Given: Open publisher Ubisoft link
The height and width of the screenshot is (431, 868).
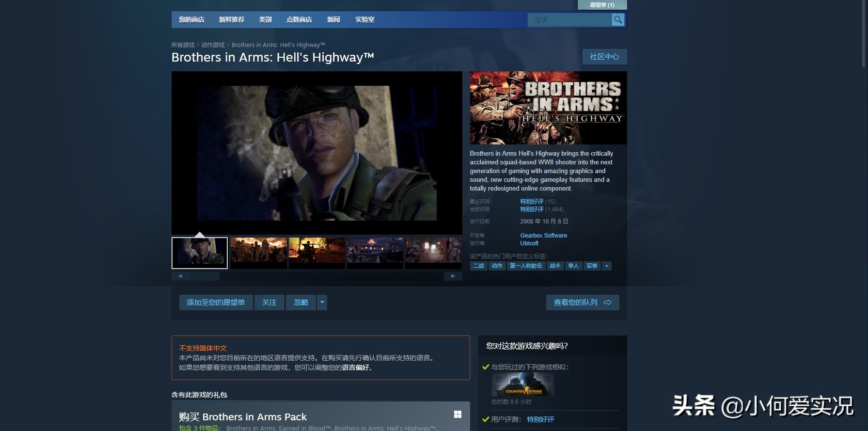Looking at the screenshot, I should point(529,243).
